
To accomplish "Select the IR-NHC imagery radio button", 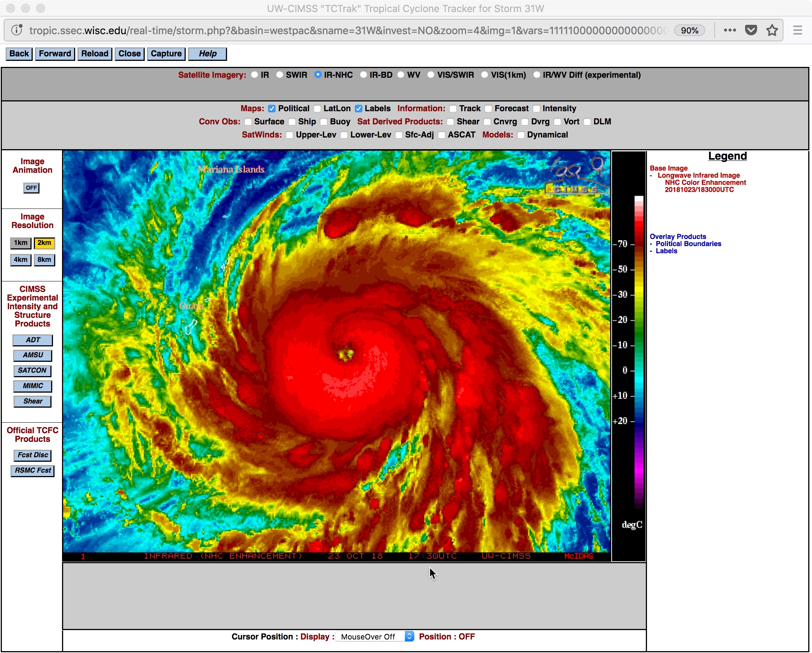I will (x=318, y=74).
